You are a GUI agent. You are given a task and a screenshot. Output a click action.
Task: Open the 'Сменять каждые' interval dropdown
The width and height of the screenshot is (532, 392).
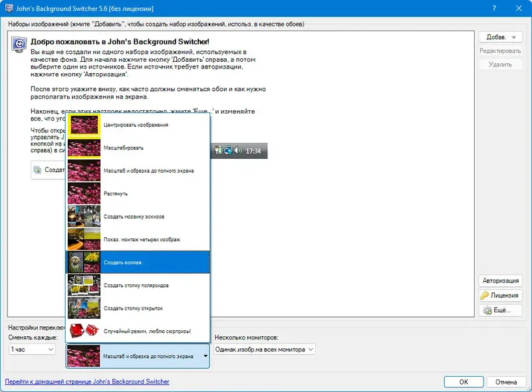point(31,349)
